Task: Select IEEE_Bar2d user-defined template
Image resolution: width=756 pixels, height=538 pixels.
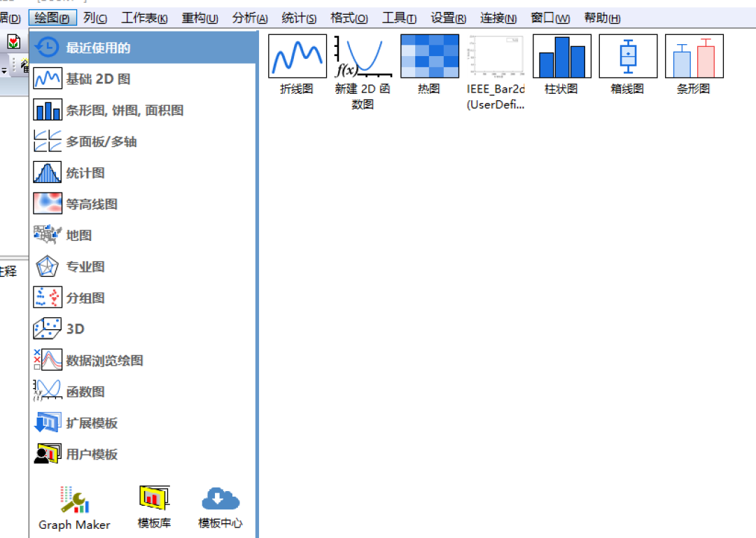Action: 496,72
